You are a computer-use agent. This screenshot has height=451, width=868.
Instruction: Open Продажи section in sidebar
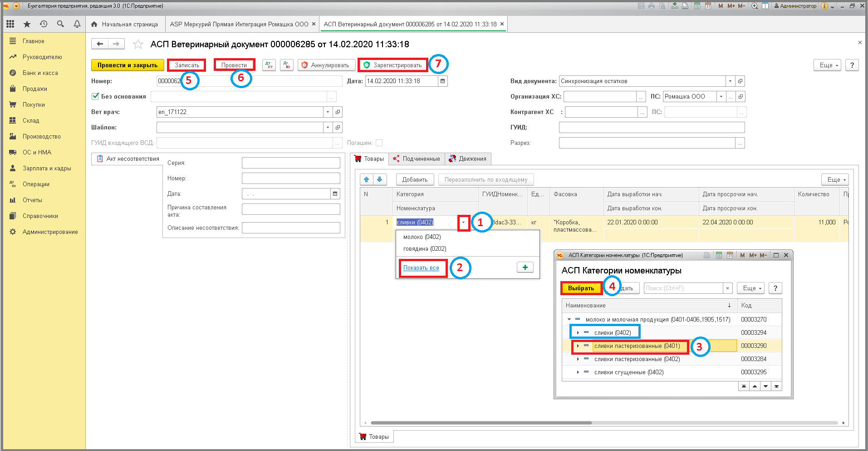pyautogui.click(x=35, y=89)
